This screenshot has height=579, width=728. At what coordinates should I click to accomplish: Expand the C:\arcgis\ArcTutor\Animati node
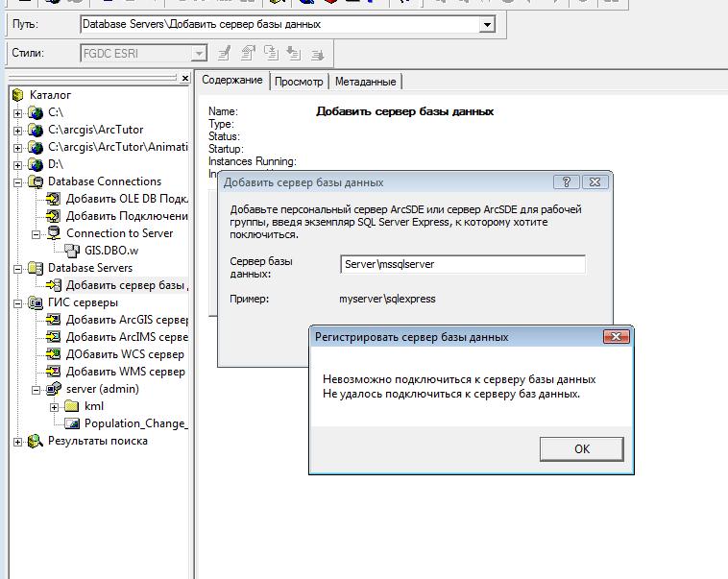(x=17, y=148)
